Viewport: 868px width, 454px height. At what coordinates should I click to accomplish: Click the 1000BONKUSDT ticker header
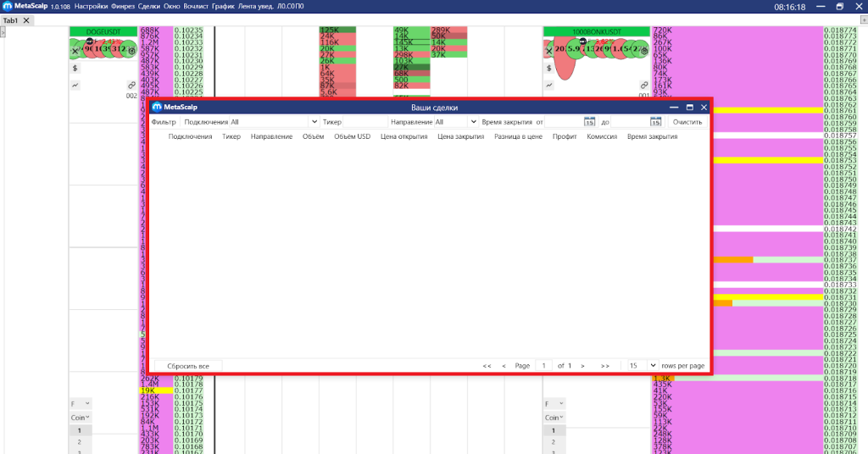point(596,32)
